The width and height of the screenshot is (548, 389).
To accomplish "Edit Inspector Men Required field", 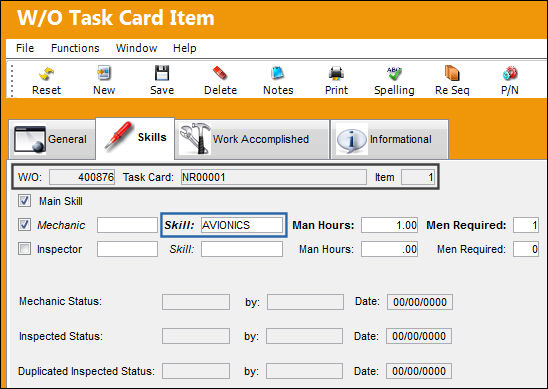I will pos(526,249).
